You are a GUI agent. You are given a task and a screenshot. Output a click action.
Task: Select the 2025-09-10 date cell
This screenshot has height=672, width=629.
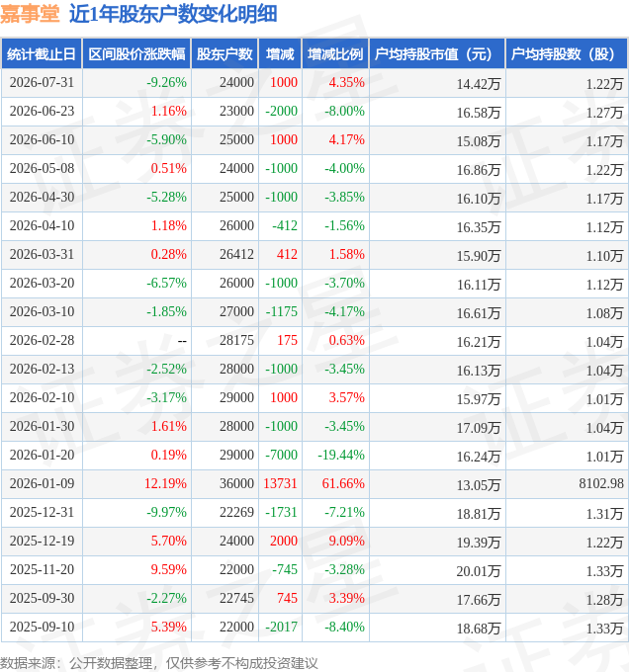coord(42,627)
